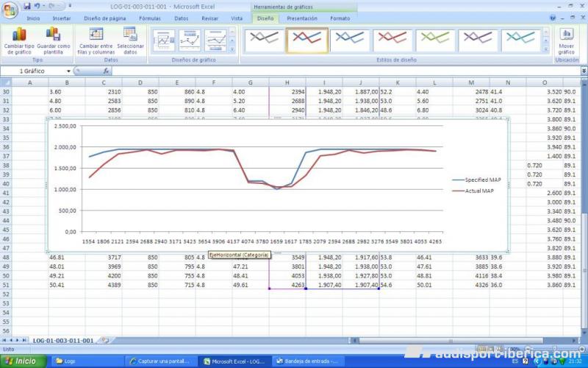
Task: Click the fx insert function icon
Action: click(106, 71)
